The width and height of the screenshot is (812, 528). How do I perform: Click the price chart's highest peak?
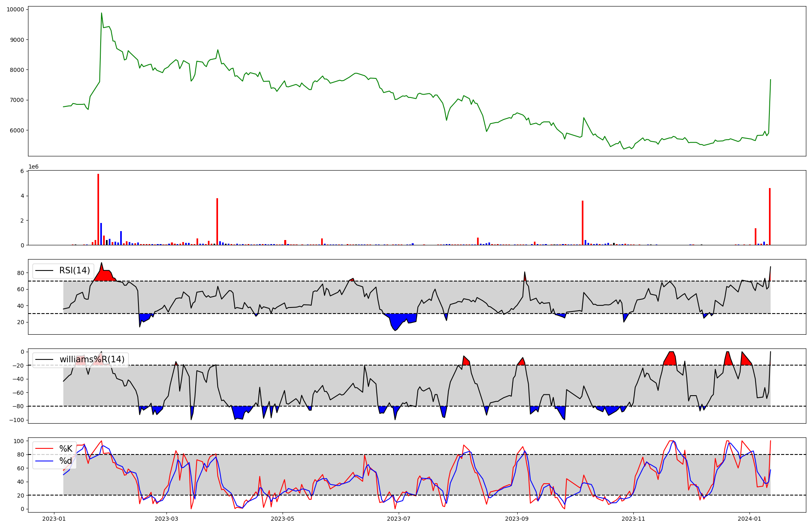[x=101, y=13]
